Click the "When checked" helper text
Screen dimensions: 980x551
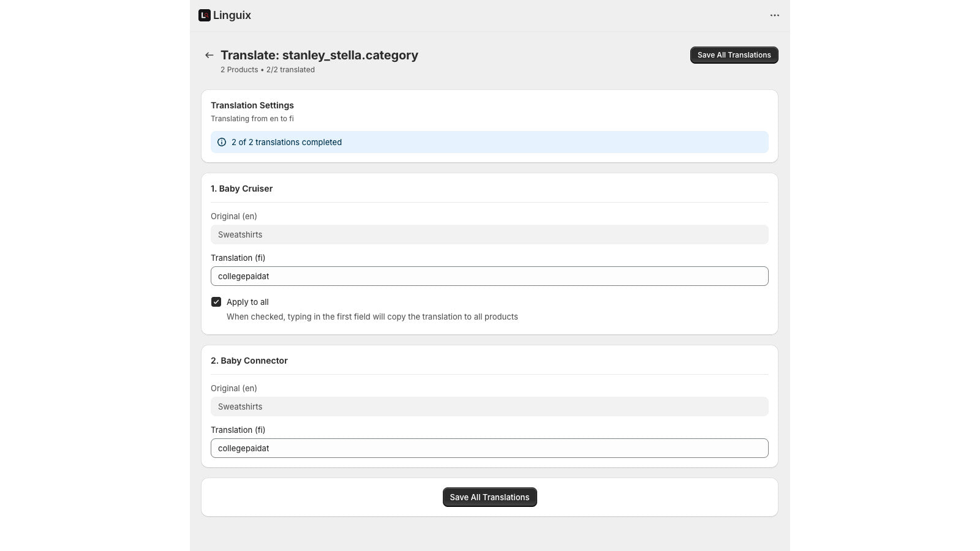372,317
